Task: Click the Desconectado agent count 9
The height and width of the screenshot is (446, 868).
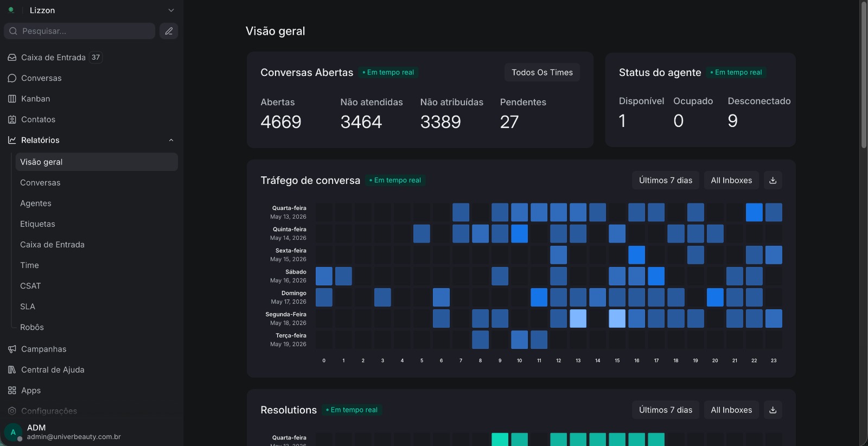Action: click(732, 121)
